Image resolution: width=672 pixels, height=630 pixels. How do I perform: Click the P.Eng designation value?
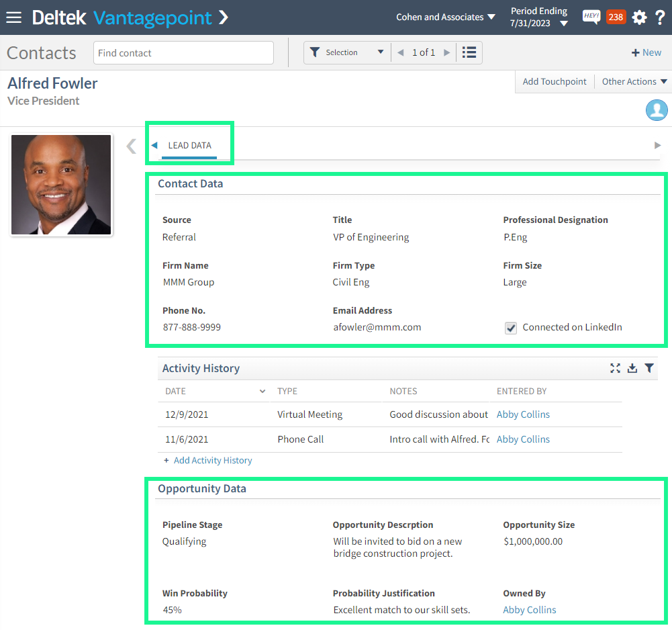pos(515,237)
